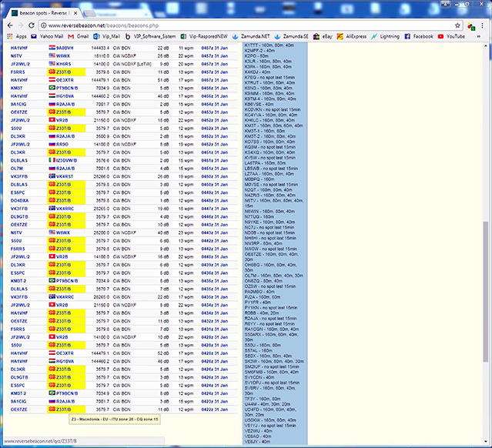492x448 pixels.
Task: Click Macedonian flag in DO4DXA row
Action: 52,200
